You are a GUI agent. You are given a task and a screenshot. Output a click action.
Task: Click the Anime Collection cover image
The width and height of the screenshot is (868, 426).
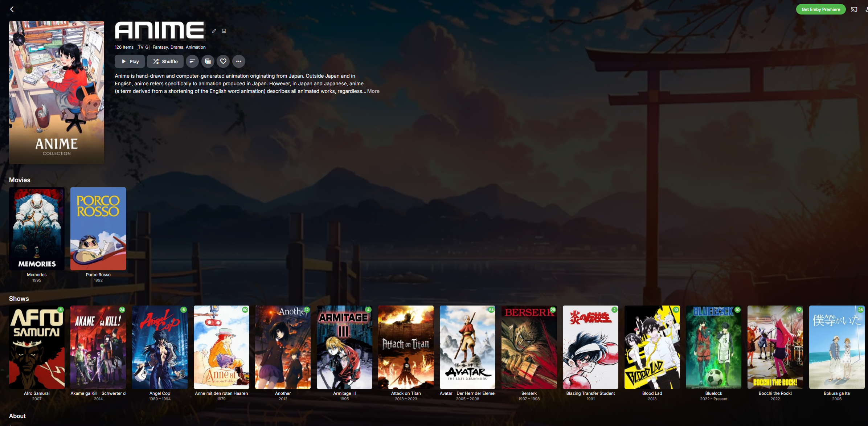[57, 92]
